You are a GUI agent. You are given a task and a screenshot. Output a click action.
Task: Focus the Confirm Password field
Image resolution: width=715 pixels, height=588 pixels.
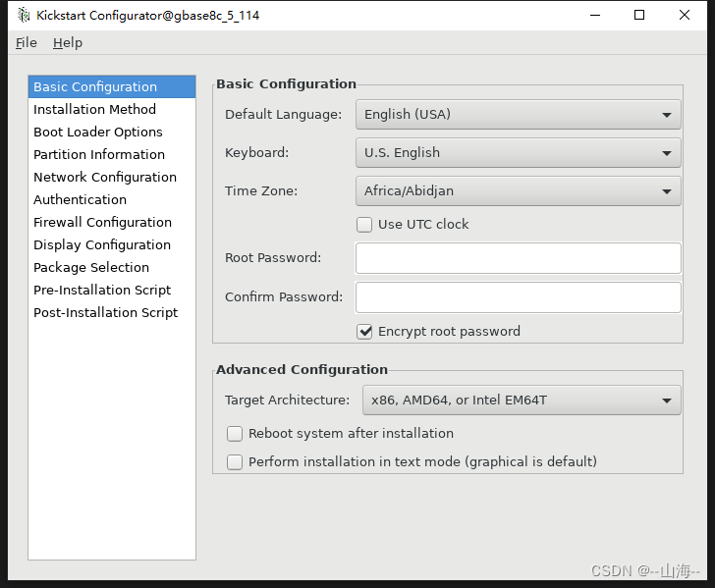[x=518, y=297]
